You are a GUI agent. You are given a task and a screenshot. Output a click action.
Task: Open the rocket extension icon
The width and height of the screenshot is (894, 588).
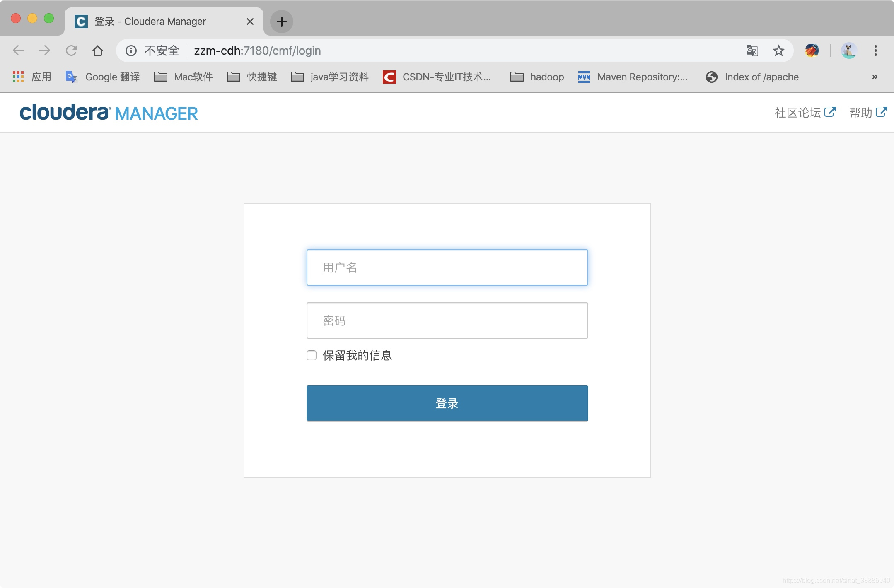(x=812, y=51)
